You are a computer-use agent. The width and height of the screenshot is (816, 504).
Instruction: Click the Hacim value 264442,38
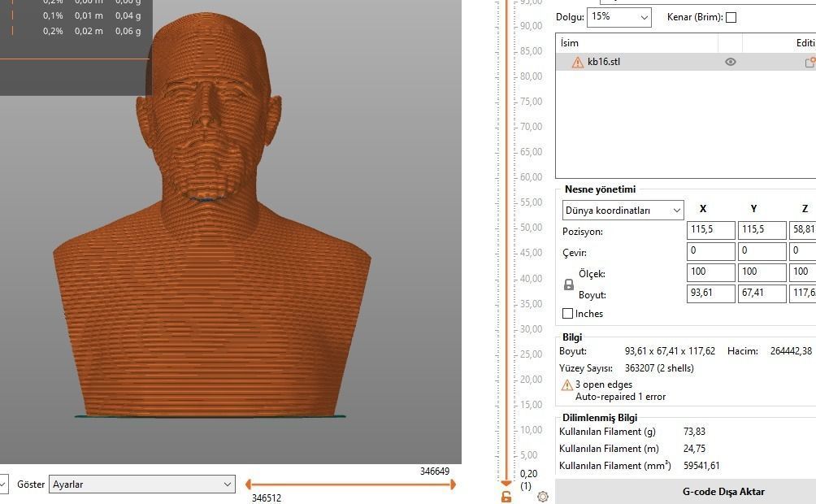click(791, 351)
